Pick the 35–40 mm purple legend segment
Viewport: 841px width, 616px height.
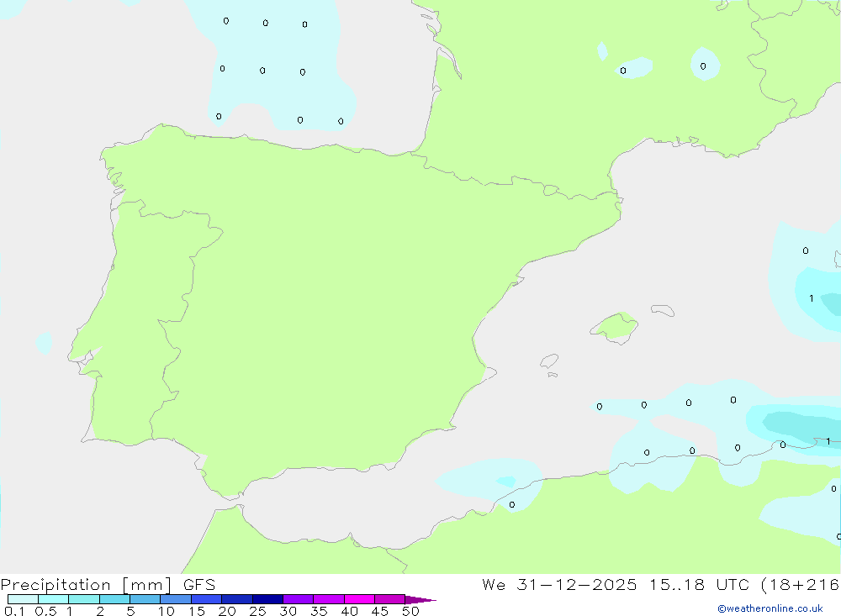click(x=328, y=599)
